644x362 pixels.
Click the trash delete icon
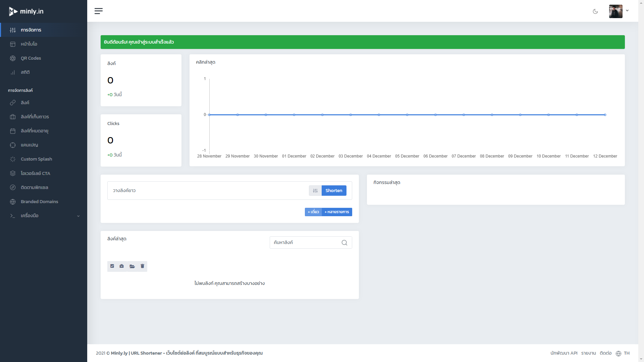pos(142,266)
